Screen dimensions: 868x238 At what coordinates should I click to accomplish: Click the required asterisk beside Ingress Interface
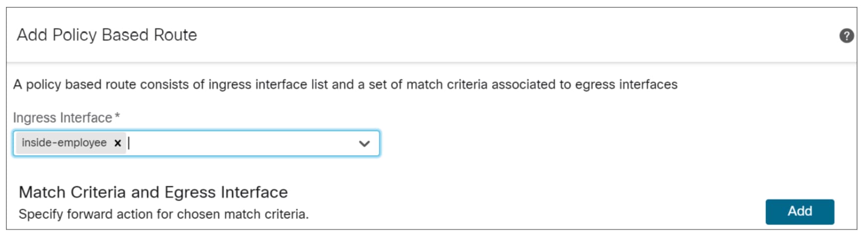coord(118,117)
